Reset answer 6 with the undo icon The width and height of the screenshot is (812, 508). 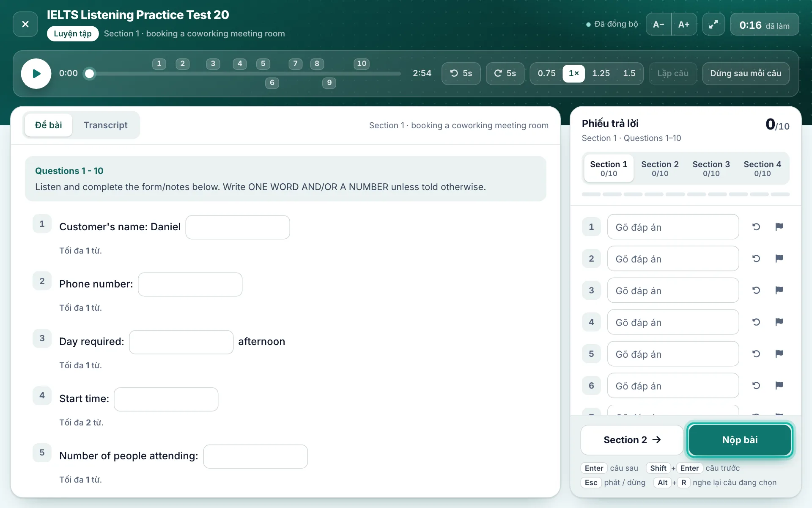[756, 386]
